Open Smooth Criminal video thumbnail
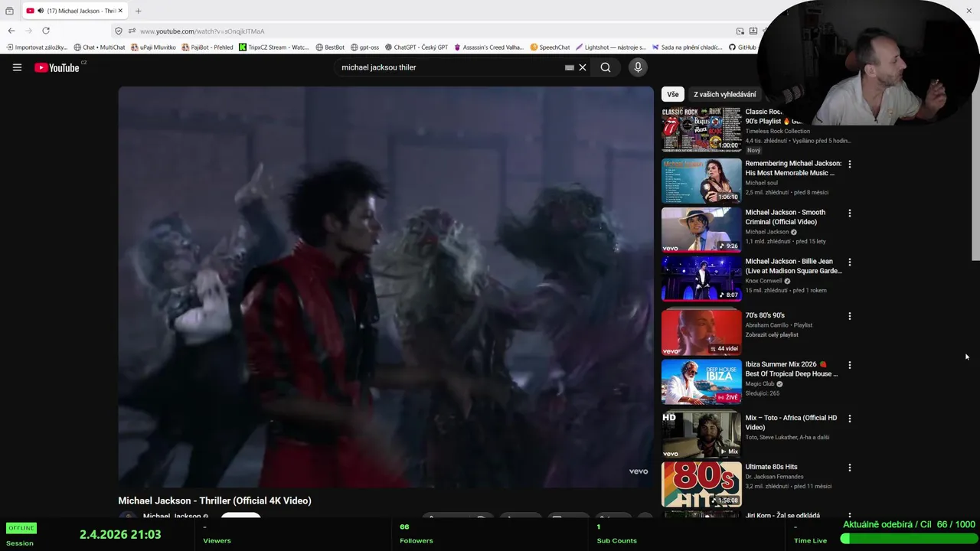The width and height of the screenshot is (980, 551). [701, 230]
